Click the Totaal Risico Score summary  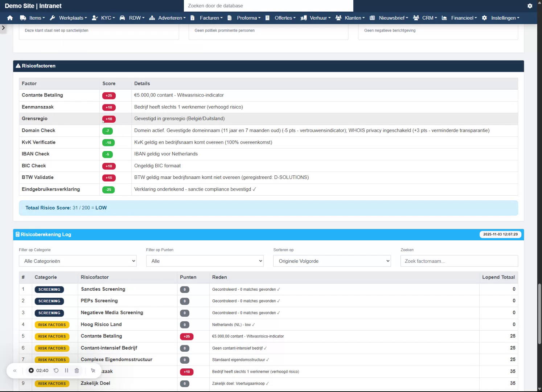[x=268, y=208]
